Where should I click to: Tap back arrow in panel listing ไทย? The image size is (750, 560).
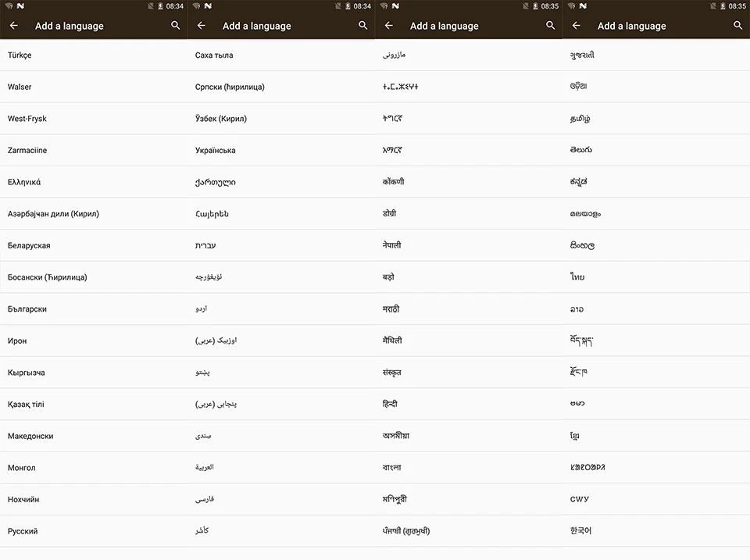(576, 26)
